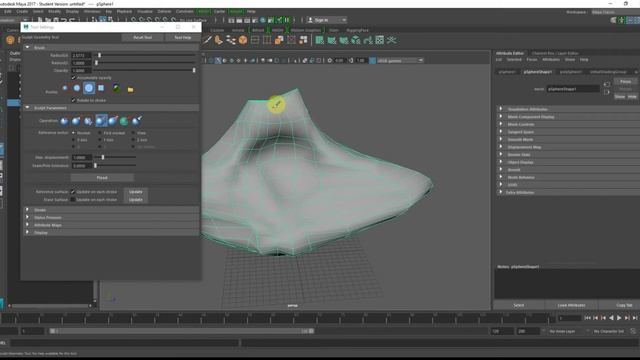Image resolution: width=640 pixels, height=360 pixels.
Task: Choose the square brush profile
Action: click(x=101, y=88)
